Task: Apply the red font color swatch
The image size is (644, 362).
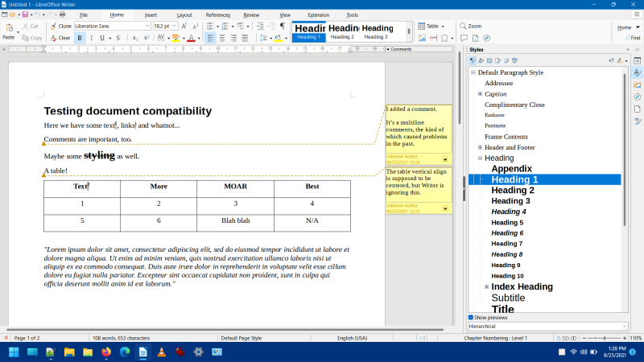Action: (191, 38)
